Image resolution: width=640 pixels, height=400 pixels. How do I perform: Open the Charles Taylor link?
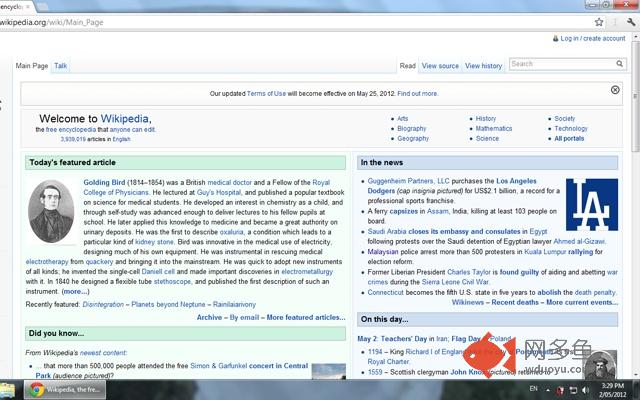469,272
